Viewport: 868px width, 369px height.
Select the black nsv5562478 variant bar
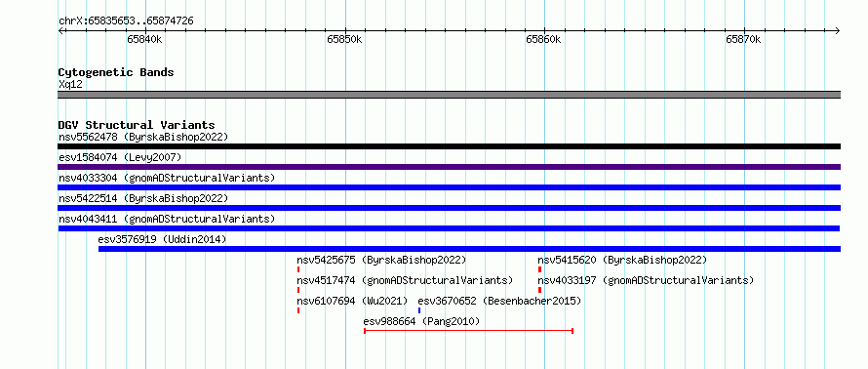pyautogui.click(x=449, y=146)
